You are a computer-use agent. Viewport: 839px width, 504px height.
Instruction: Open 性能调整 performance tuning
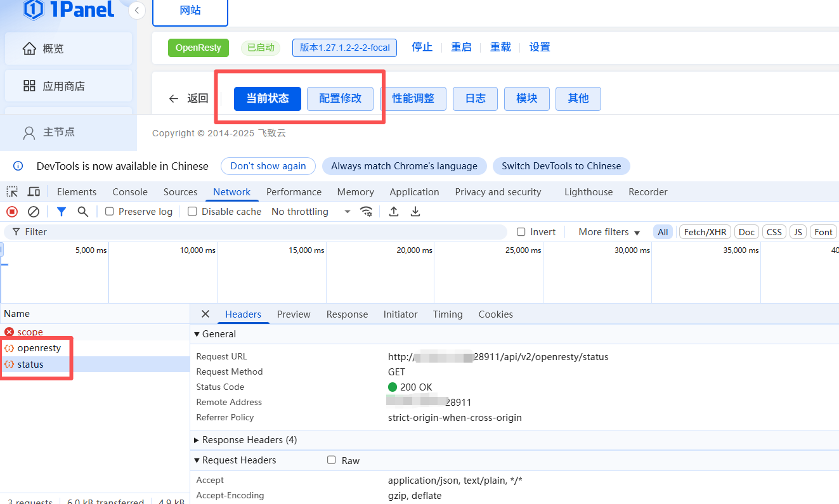(413, 98)
